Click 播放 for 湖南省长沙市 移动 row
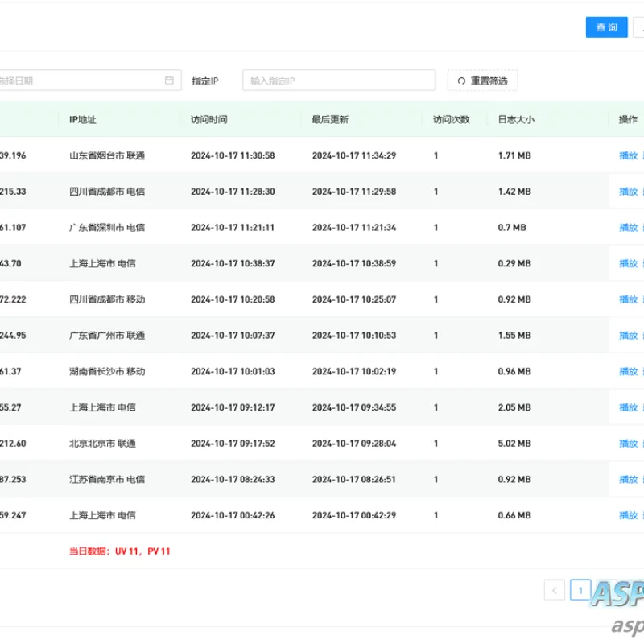The image size is (644, 644). pos(628,371)
